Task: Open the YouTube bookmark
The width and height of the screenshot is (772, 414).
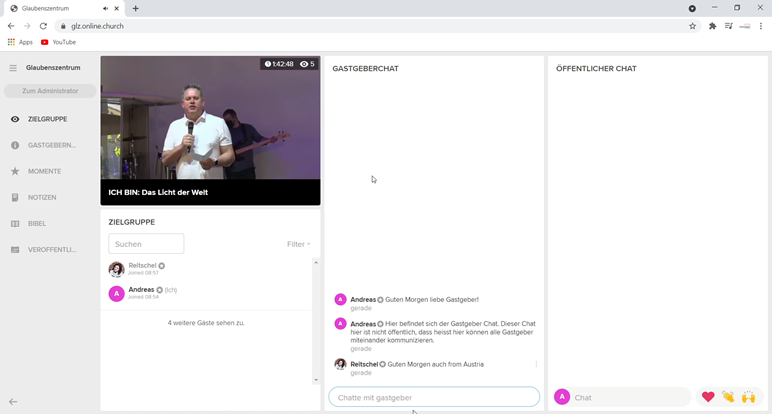Action: click(x=58, y=42)
